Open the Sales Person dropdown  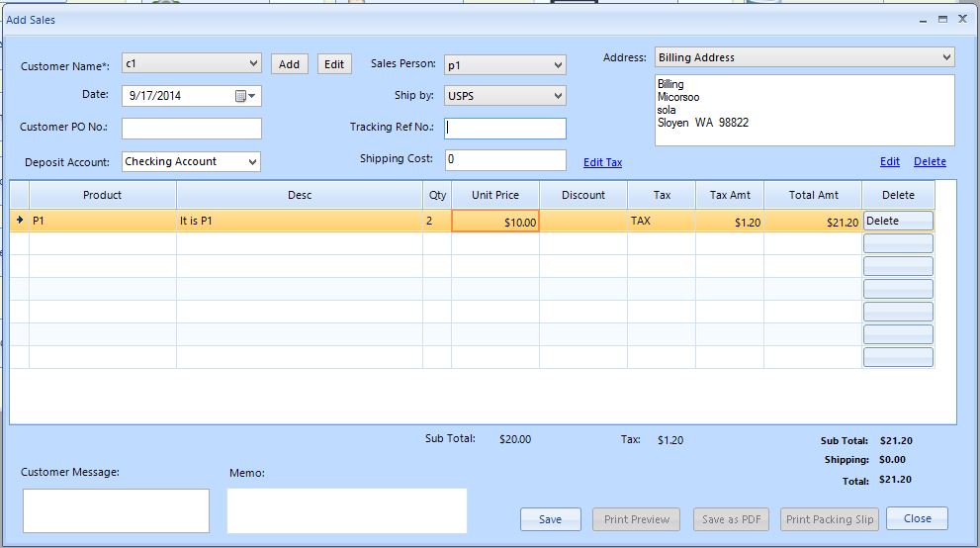click(x=558, y=66)
